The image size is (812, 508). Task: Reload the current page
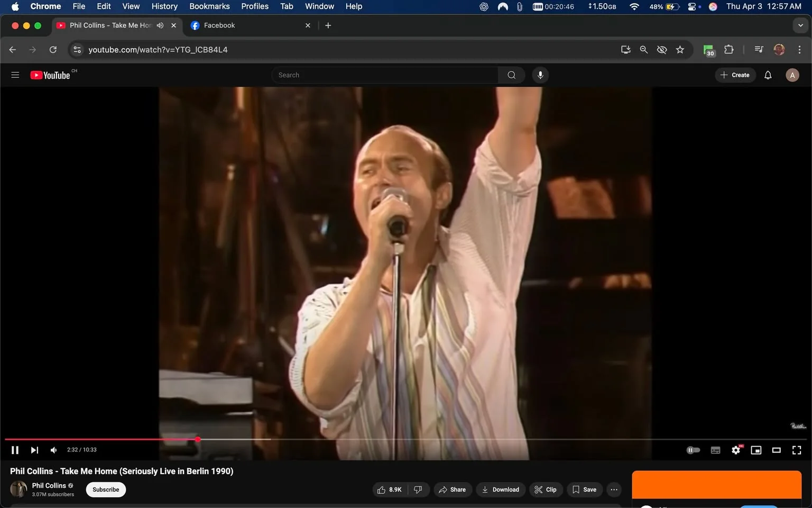(53, 50)
